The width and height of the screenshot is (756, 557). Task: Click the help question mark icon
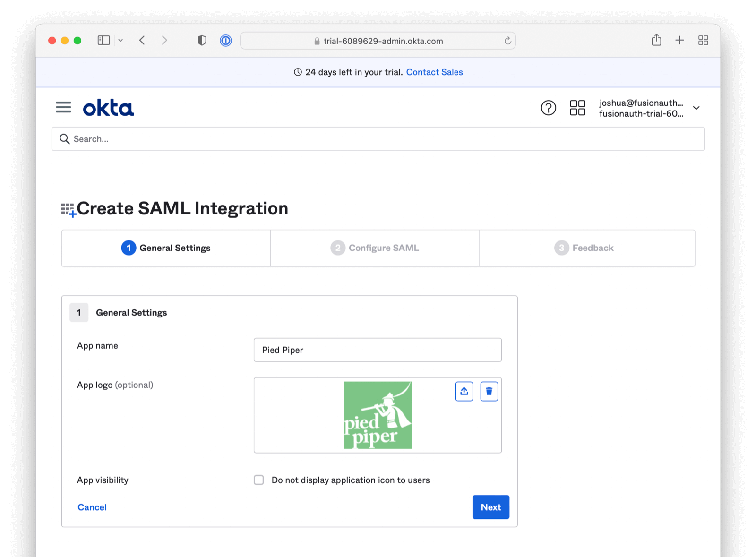tap(548, 108)
